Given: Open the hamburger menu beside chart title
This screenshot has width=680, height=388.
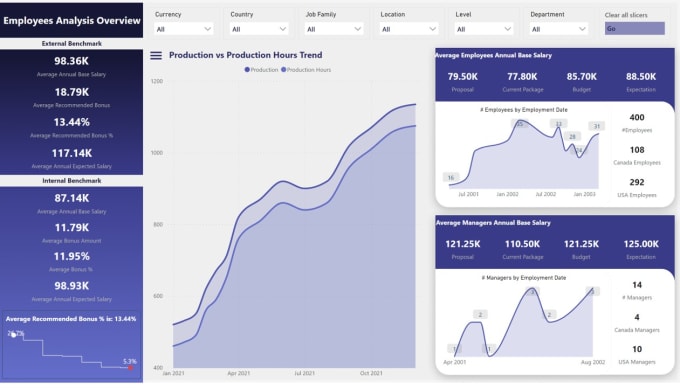Looking at the screenshot, I should 156,55.
